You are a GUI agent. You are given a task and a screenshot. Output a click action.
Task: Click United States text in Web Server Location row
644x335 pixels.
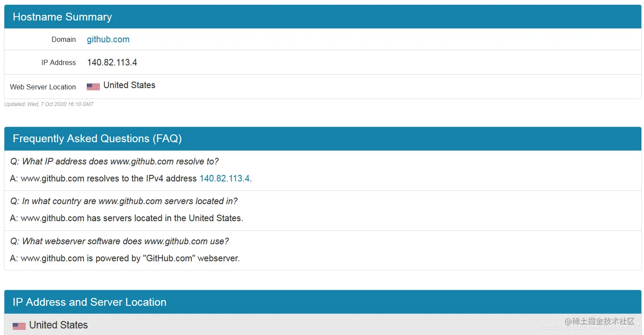[129, 85]
